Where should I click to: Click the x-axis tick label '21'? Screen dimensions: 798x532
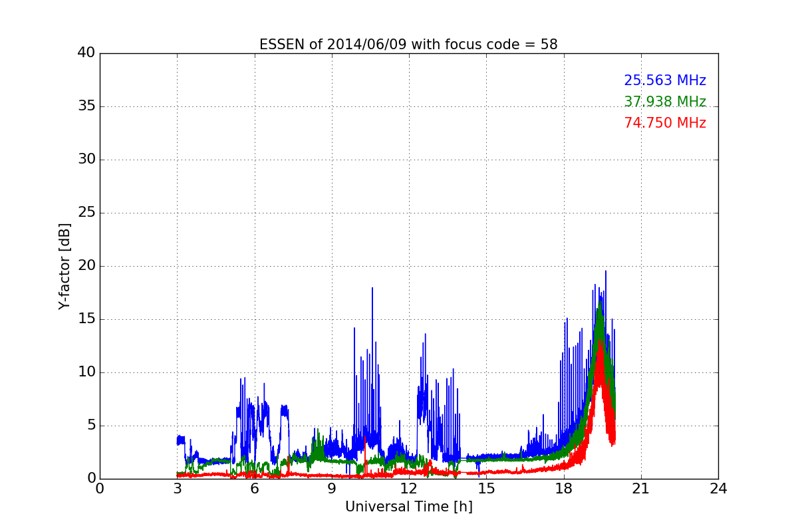(641, 489)
